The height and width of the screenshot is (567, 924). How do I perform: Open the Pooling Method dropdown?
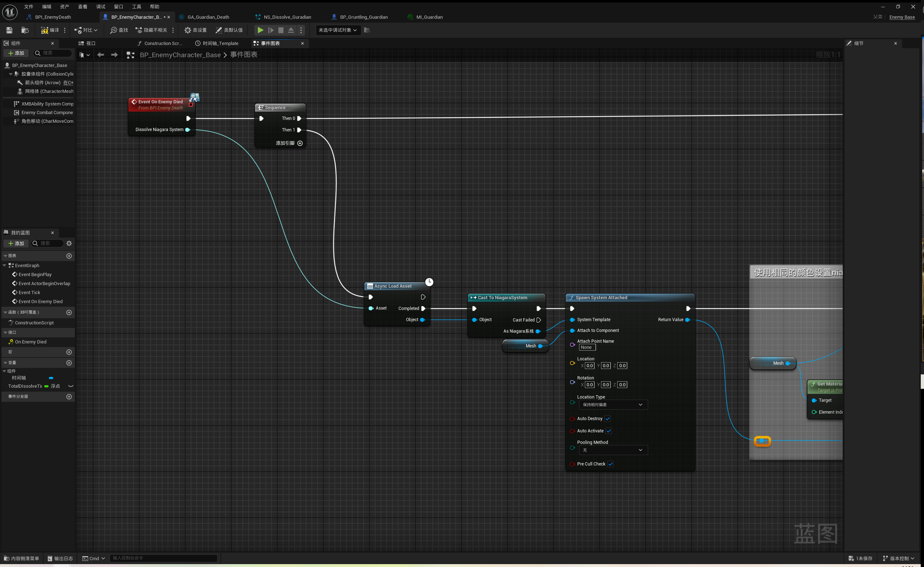tap(613, 450)
